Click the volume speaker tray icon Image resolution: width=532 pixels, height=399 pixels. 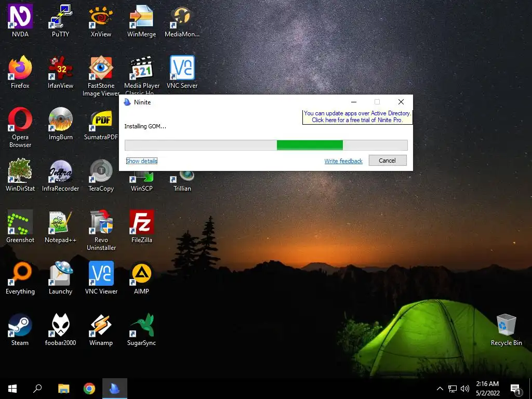point(465,389)
